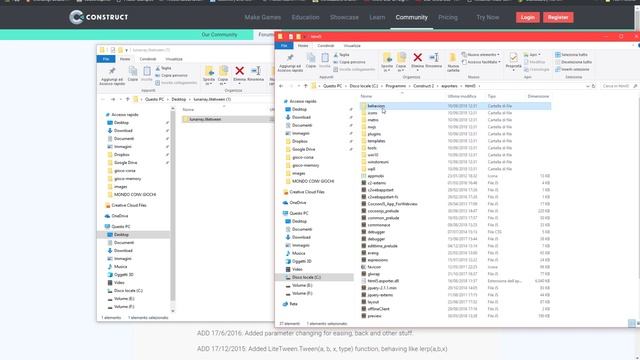Click the Cerca in html5 search field
Screen dimensions: 640x360
[619, 86]
